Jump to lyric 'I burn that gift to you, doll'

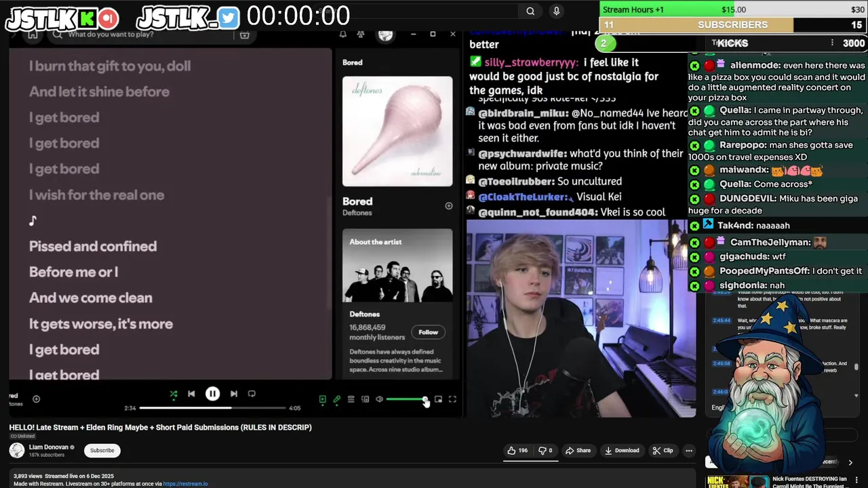point(110,66)
